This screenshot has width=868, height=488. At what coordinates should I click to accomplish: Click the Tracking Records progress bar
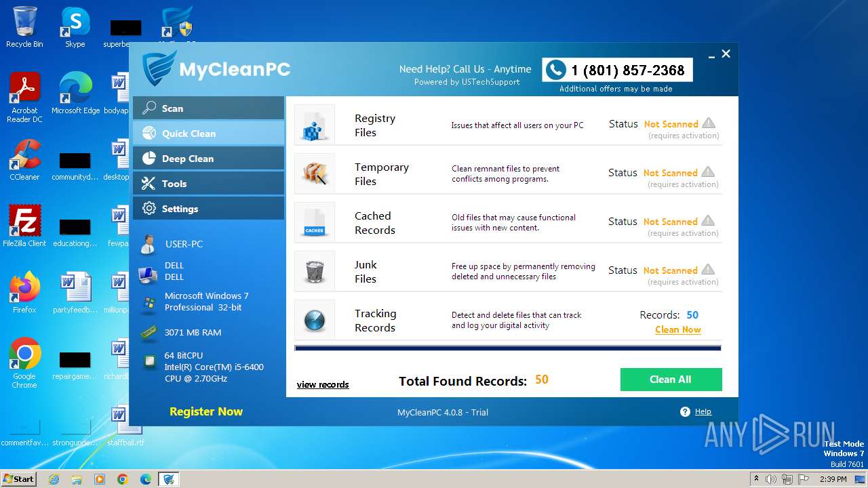(x=508, y=348)
